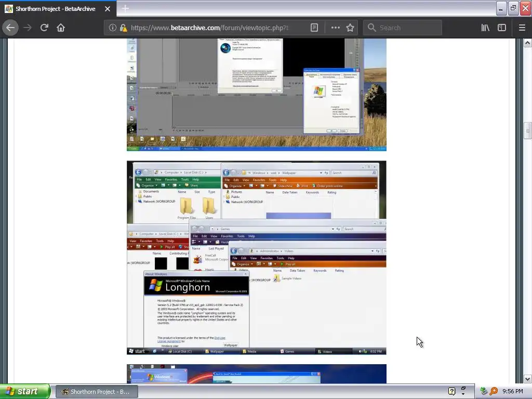The width and height of the screenshot is (532, 399).
Task: Open the Firefox hamburger menu
Action: click(522, 28)
